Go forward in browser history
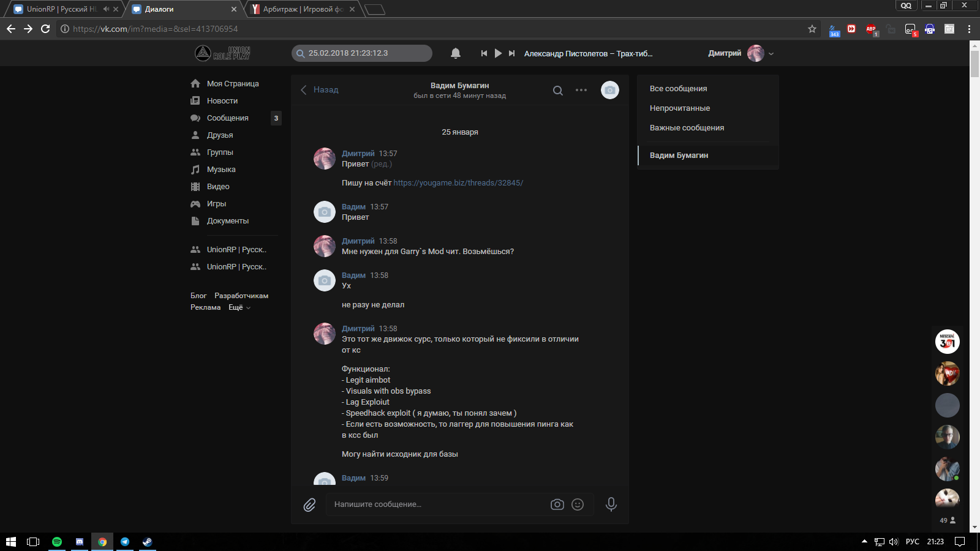 28,29
